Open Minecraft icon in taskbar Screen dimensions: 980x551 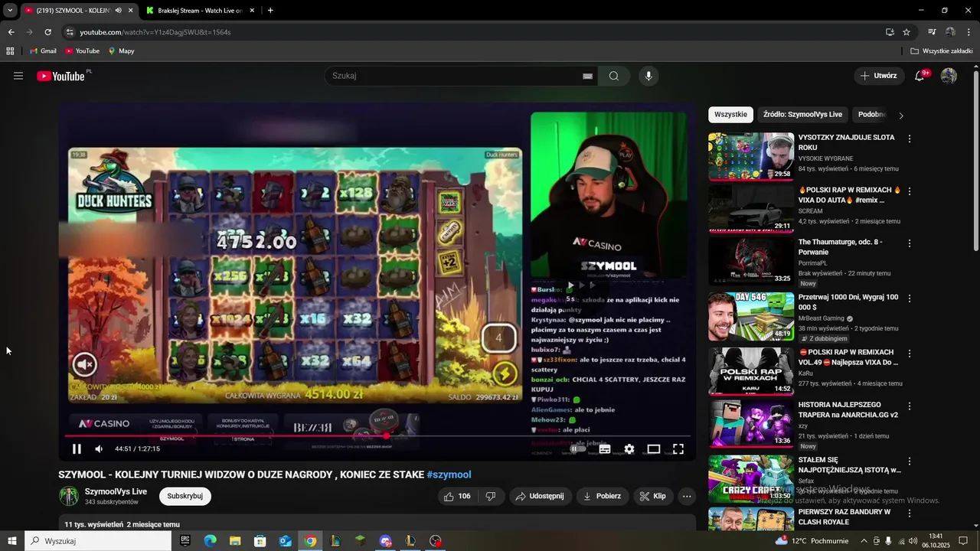click(x=361, y=541)
